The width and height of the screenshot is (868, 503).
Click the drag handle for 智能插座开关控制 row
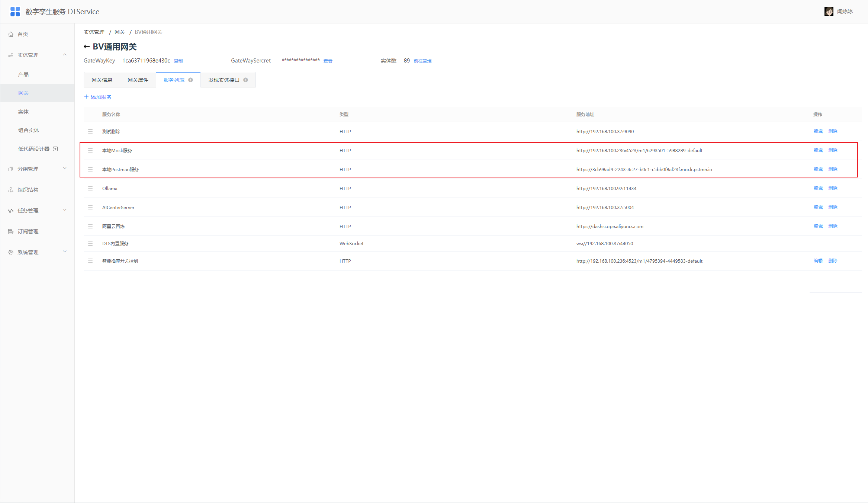pyautogui.click(x=90, y=261)
